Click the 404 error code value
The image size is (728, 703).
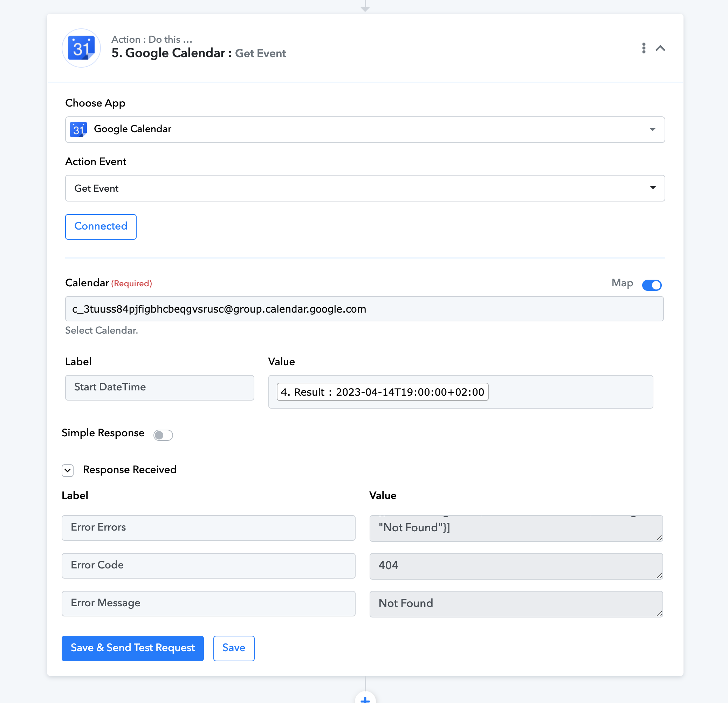coord(516,566)
